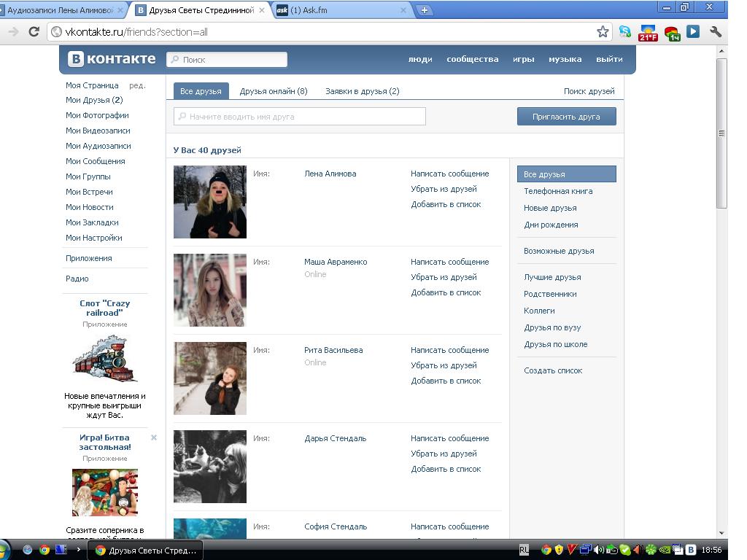Screen dimensions: 747x560
Task: Open the 21°F weather extension icon
Action: pyautogui.click(x=648, y=32)
